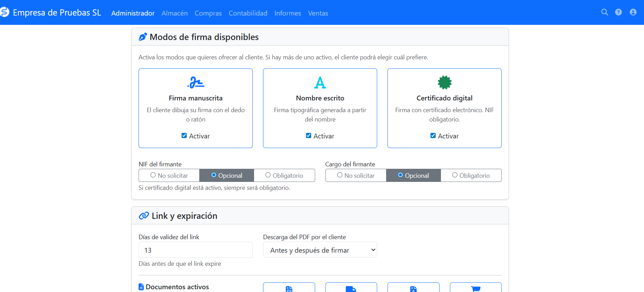Select No solicitar for NIF del firmante
This screenshot has height=292, width=644.
(x=169, y=175)
